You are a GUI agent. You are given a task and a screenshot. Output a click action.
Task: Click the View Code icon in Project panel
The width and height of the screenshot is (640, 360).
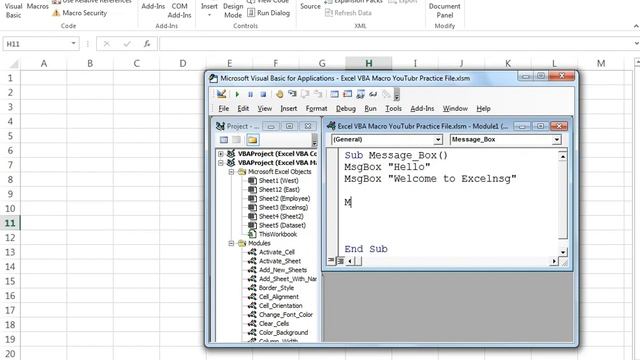pyautogui.click(x=224, y=140)
